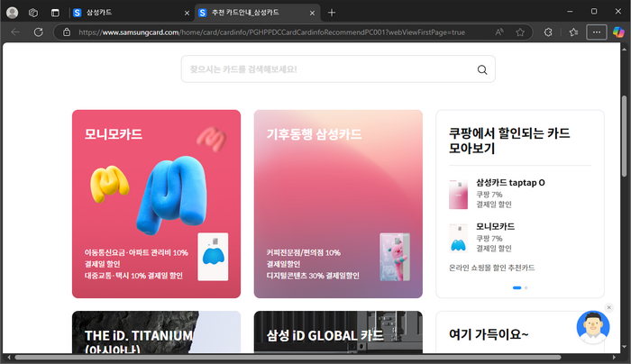
Task: Close the 삼성카드 tab
Action: click(x=187, y=14)
